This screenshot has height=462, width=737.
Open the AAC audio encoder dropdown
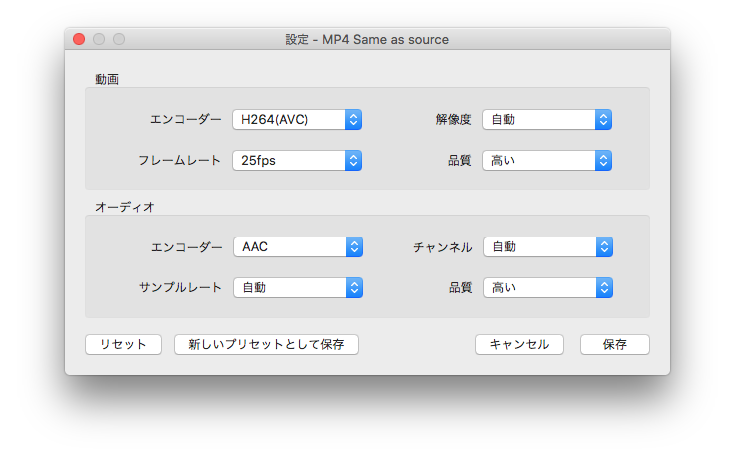(296, 247)
